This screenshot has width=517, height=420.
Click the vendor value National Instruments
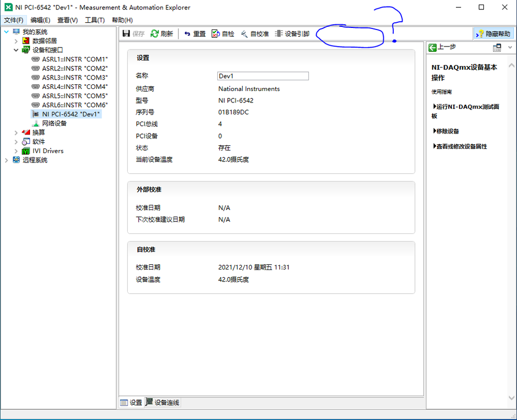249,88
